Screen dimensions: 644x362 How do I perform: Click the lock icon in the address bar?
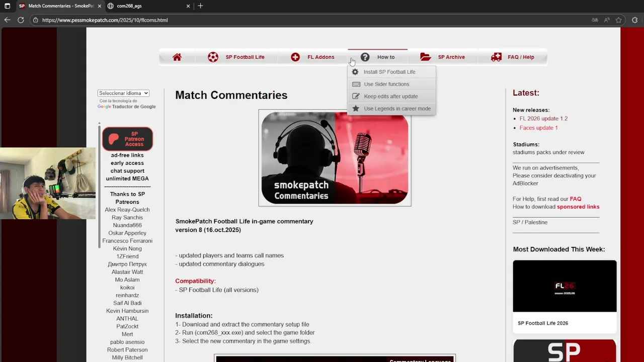point(35,20)
